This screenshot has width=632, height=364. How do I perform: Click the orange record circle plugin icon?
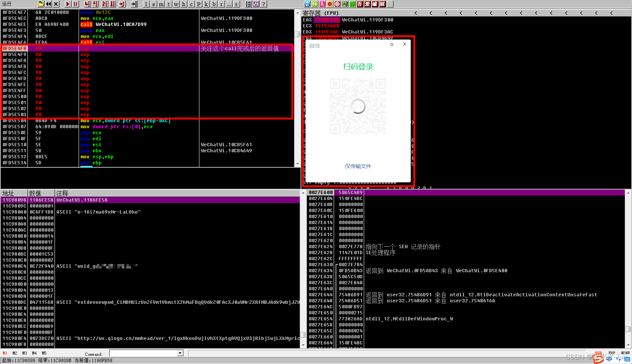[330, 4]
